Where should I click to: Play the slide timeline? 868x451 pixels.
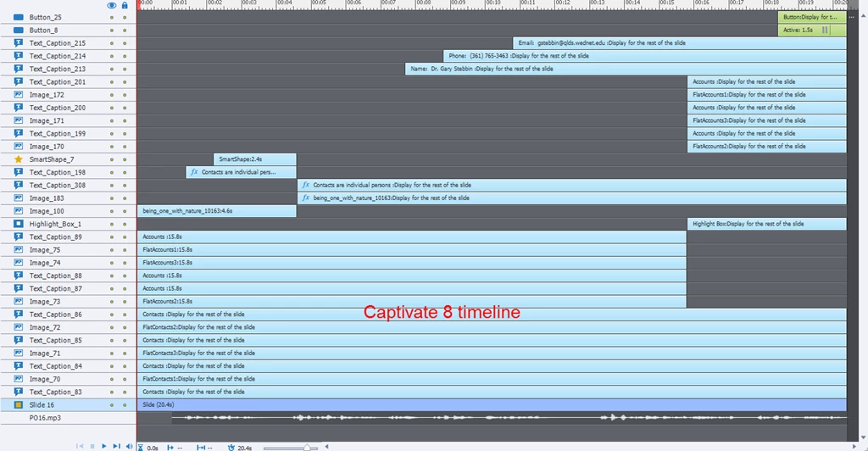click(103, 446)
